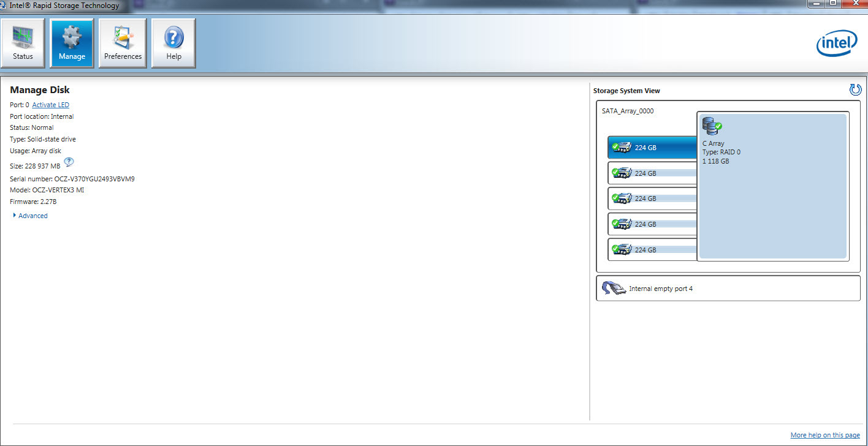This screenshot has width=868, height=446.
Task: Refresh the Storage System View
Action: 855,90
